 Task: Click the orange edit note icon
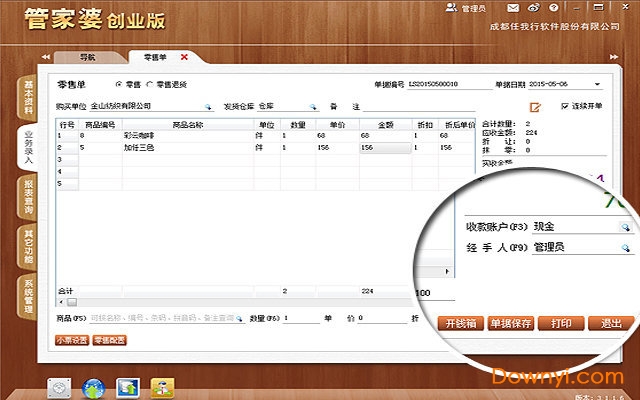tap(535, 107)
